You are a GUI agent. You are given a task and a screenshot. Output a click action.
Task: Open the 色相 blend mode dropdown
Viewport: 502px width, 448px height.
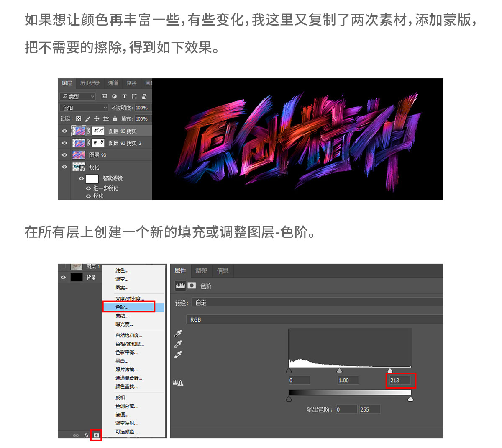pos(84,108)
